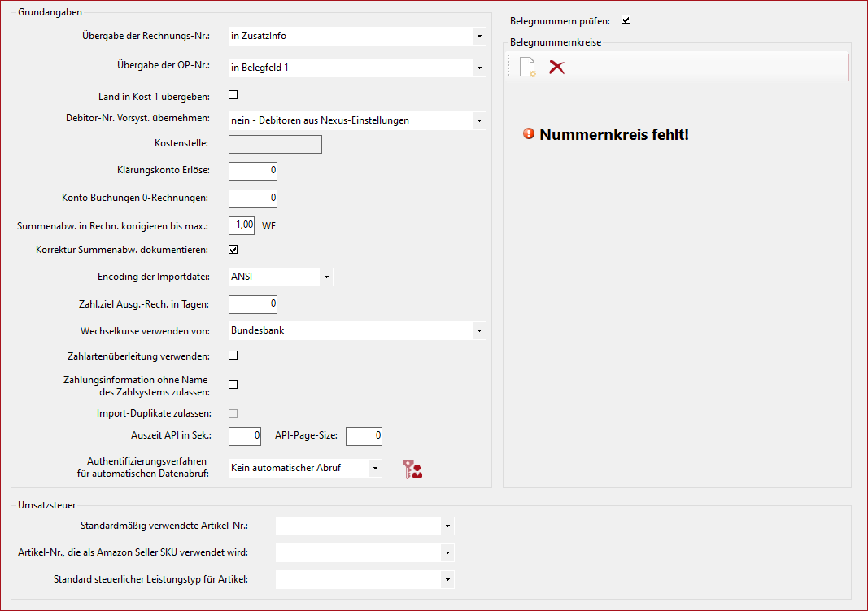Expand Standardmäßig verwendete Artikel-Nr. dropdown

pos(447,526)
